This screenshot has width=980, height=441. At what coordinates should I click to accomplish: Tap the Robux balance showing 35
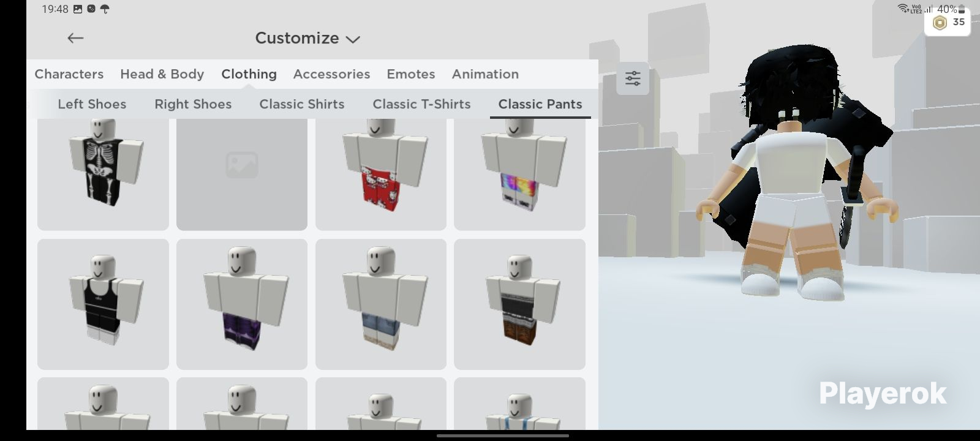948,23
